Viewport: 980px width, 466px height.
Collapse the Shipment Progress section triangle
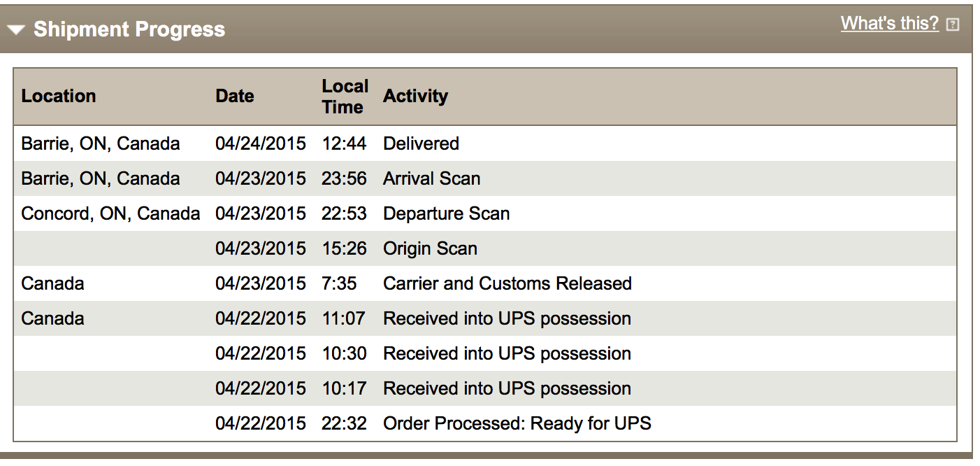pyautogui.click(x=17, y=30)
